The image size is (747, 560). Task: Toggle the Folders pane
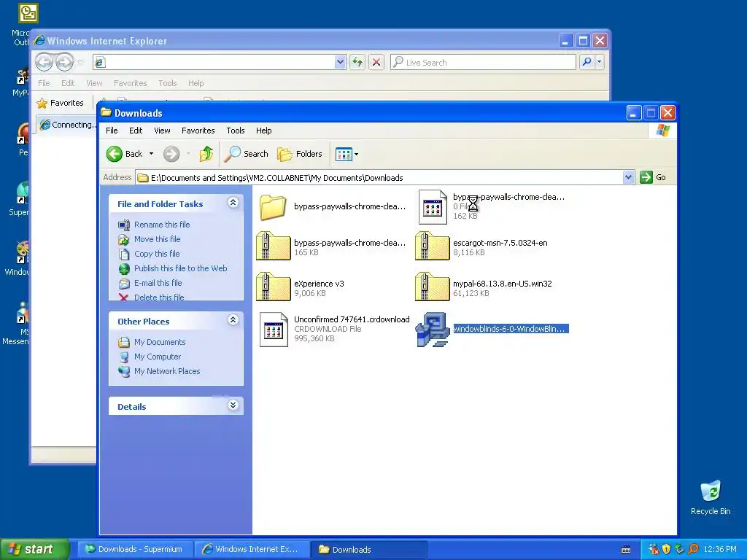pyautogui.click(x=300, y=154)
